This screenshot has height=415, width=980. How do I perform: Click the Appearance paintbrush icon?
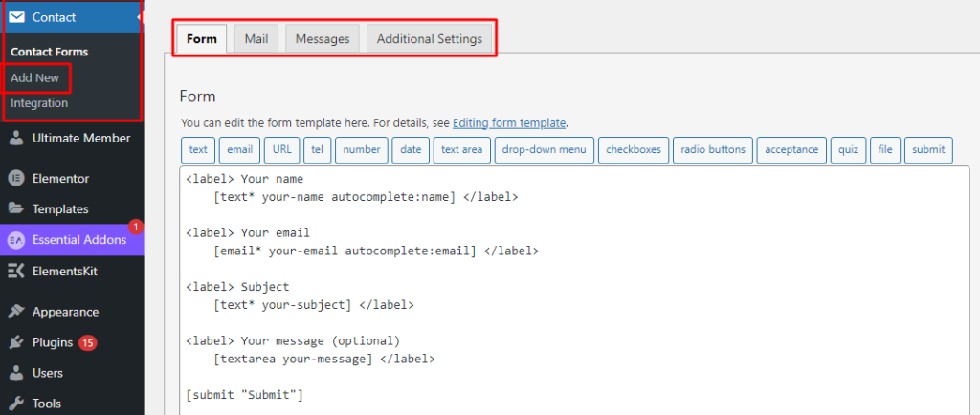pyautogui.click(x=16, y=312)
